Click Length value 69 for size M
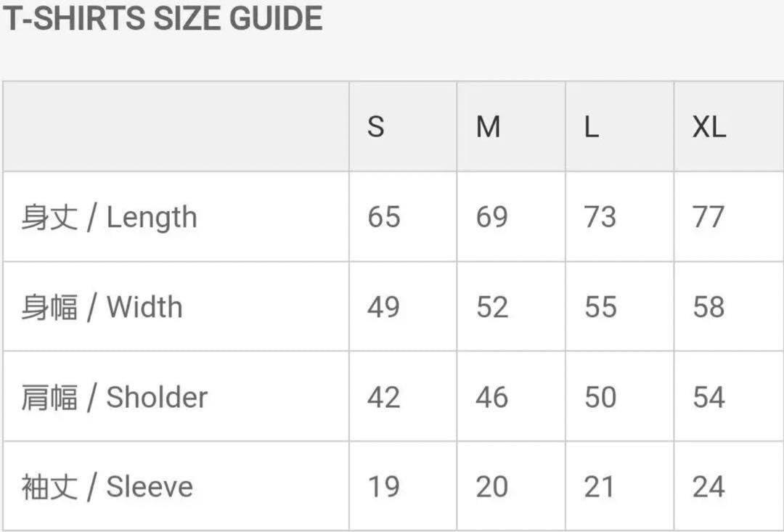The image size is (784, 532). 491,217
